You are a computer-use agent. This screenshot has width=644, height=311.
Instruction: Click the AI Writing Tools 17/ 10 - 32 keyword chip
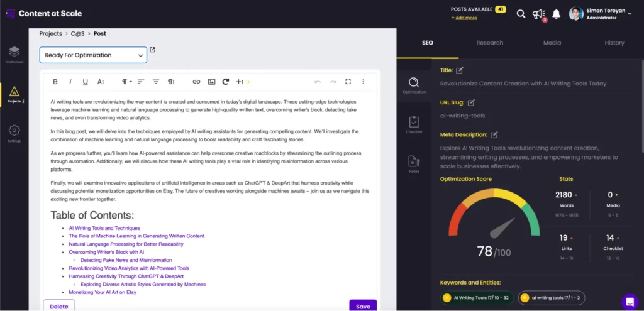point(477,298)
